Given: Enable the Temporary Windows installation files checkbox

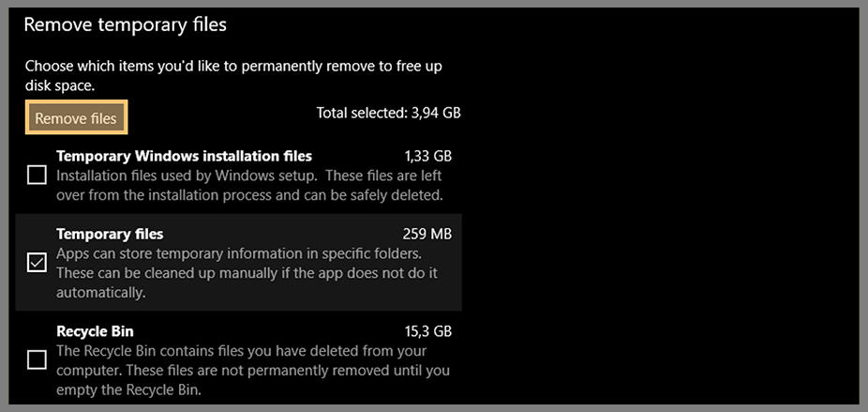Looking at the screenshot, I should 37,175.
